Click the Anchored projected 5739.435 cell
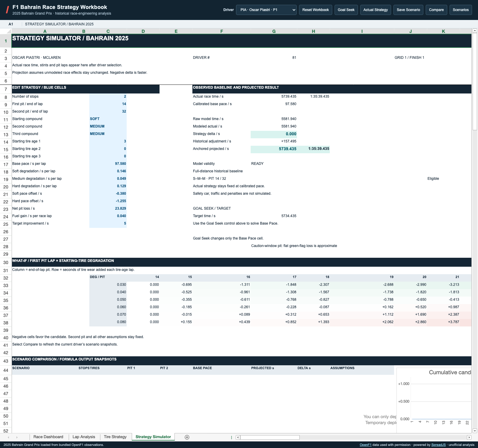 coord(274,149)
